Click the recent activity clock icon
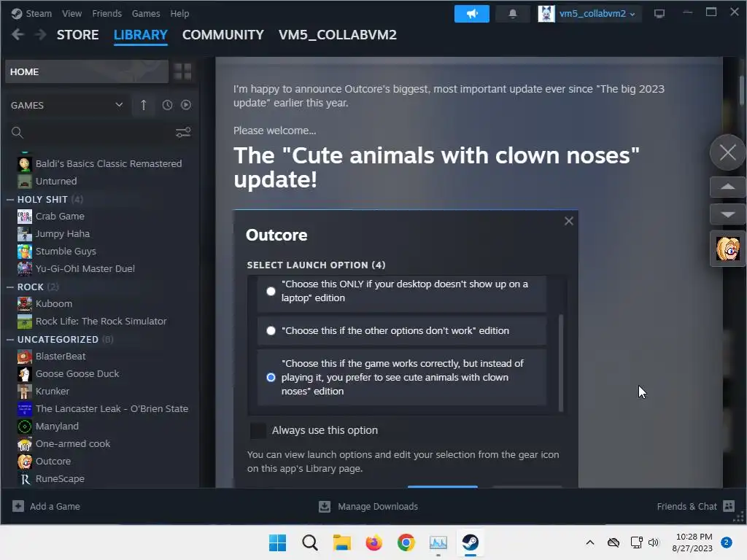 coord(167,105)
